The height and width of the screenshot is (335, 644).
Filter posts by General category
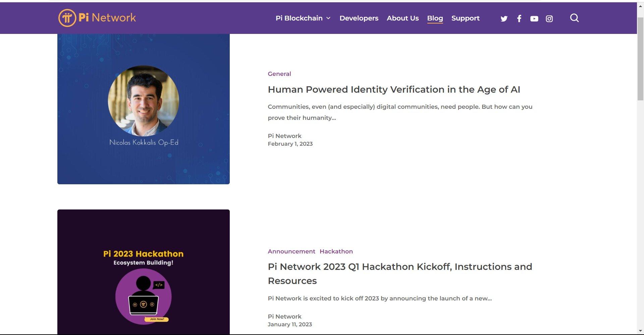pyautogui.click(x=279, y=74)
